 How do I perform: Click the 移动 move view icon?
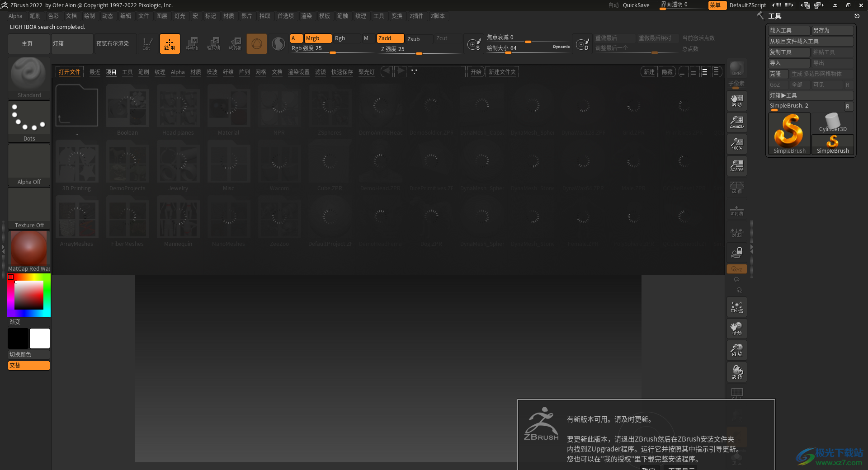(736, 329)
